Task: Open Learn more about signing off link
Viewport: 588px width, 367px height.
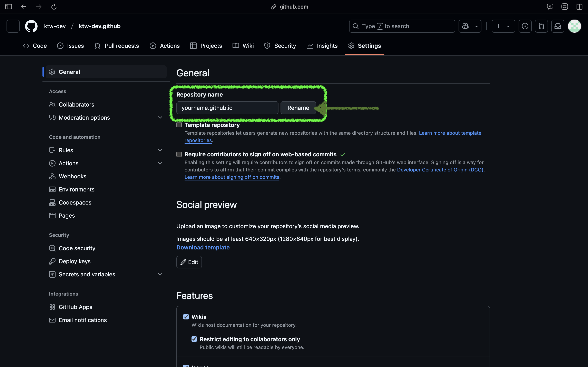Action: click(232, 177)
